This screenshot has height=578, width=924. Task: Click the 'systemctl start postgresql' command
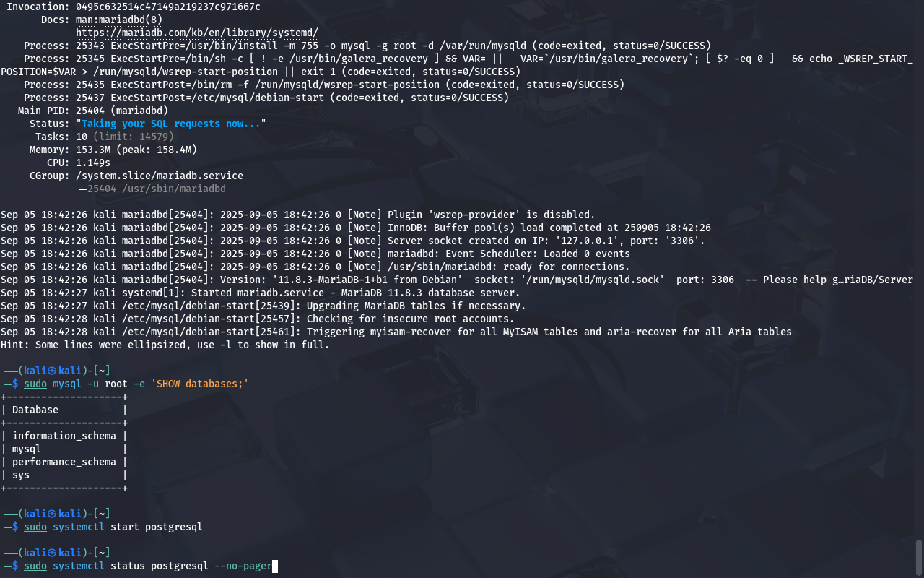(x=128, y=527)
